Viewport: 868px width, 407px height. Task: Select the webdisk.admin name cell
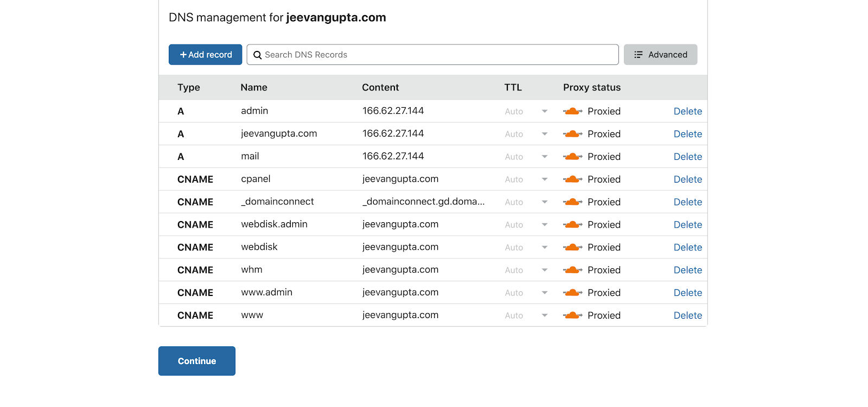[x=274, y=224]
